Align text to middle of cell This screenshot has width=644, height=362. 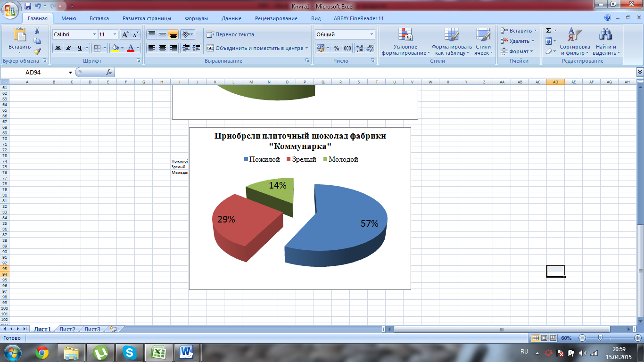(162, 34)
